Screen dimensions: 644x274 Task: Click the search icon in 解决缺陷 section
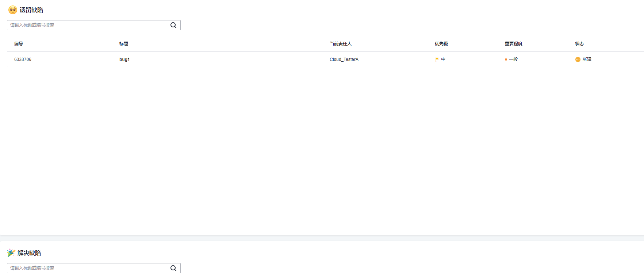tap(173, 268)
